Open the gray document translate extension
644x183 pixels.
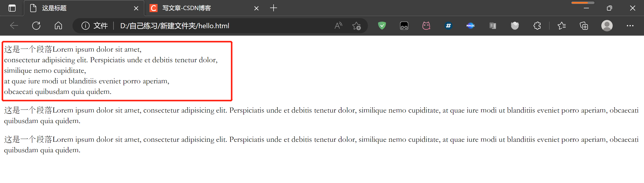click(493, 26)
